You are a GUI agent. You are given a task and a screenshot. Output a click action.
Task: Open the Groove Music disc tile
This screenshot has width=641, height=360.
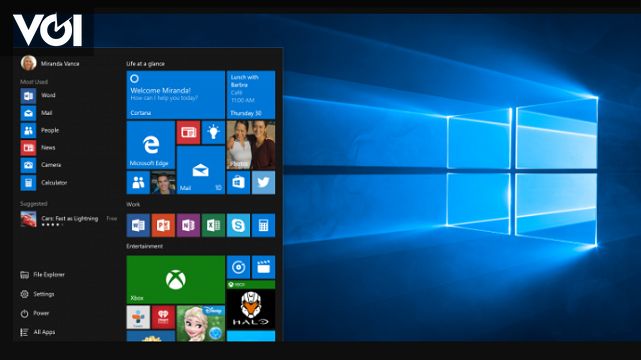point(238,267)
